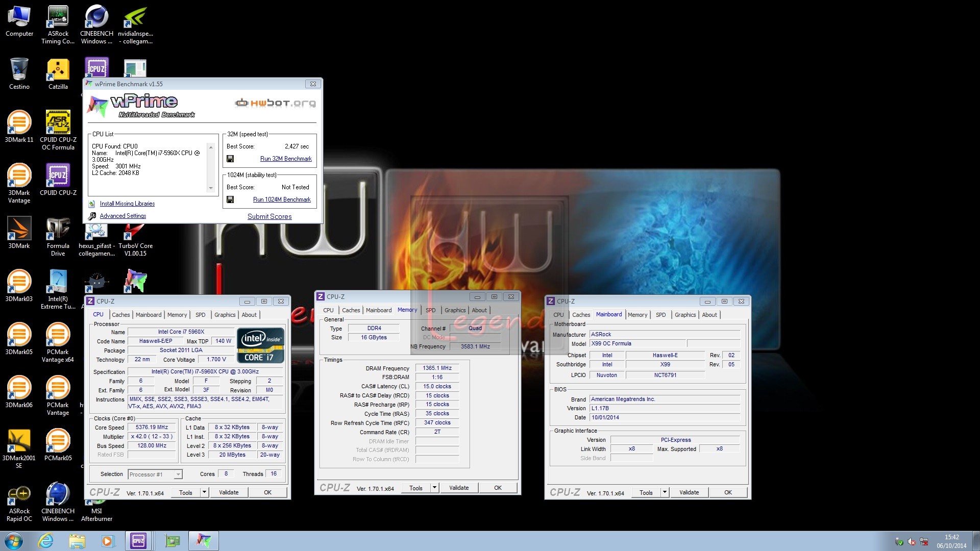Click the BIOS version value L1.17B
980x551 pixels.
(x=665, y=408)
